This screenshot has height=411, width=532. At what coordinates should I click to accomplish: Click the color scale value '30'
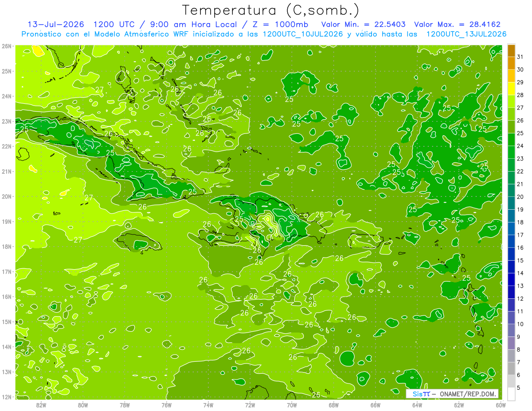(x=520, y=70)
